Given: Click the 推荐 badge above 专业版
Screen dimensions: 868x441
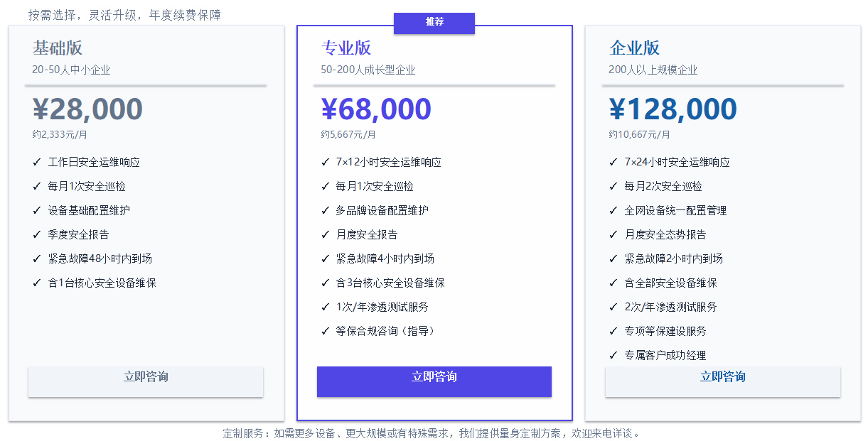Looking at the screenshot, I should pos(434,22).
